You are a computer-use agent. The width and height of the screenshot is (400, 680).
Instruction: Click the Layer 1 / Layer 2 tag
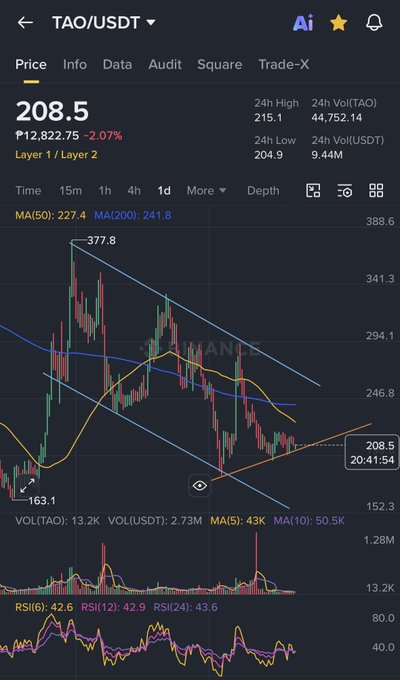pyautogui.click(x=56, y=155)
